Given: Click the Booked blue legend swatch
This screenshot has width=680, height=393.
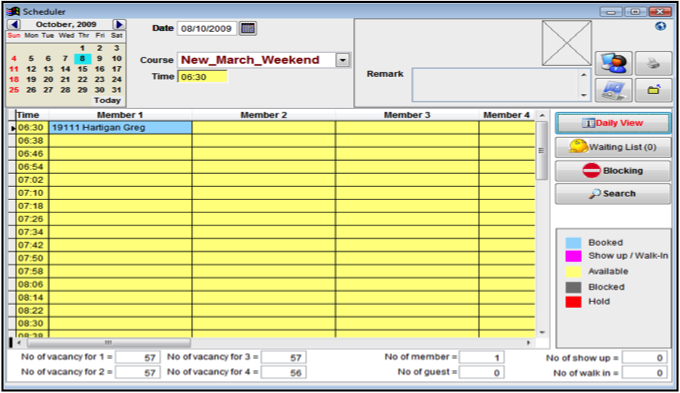Looking at the screenshot, I should (573, 242).
